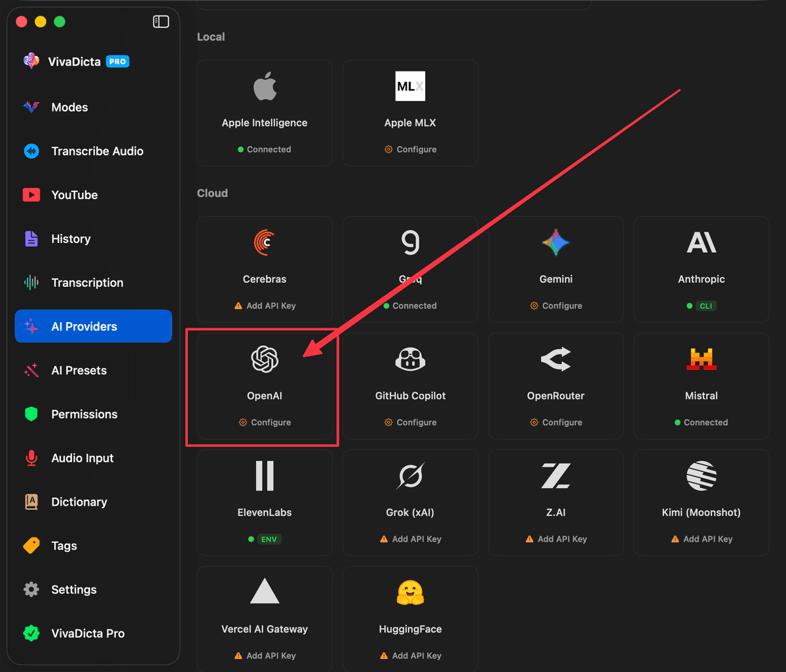Viewport: 786px width, 672px height.
Task: Click the GitHub Copilot icon
Action: click(x=410, y=359)
